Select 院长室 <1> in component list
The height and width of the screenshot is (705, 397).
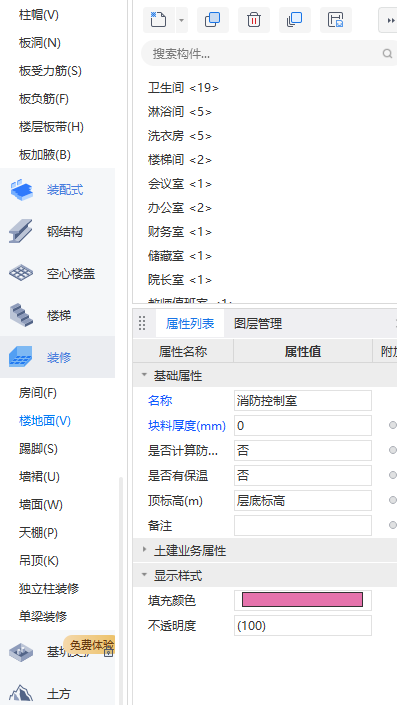click(x=180, y=280)
